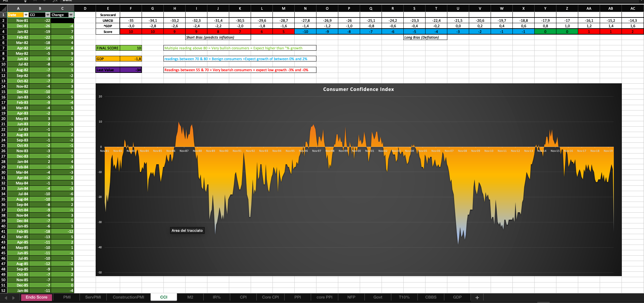This screenshot has height=303, width=644.
Task: Switch to the PMI sheet tab
Action: coord(67,297)
